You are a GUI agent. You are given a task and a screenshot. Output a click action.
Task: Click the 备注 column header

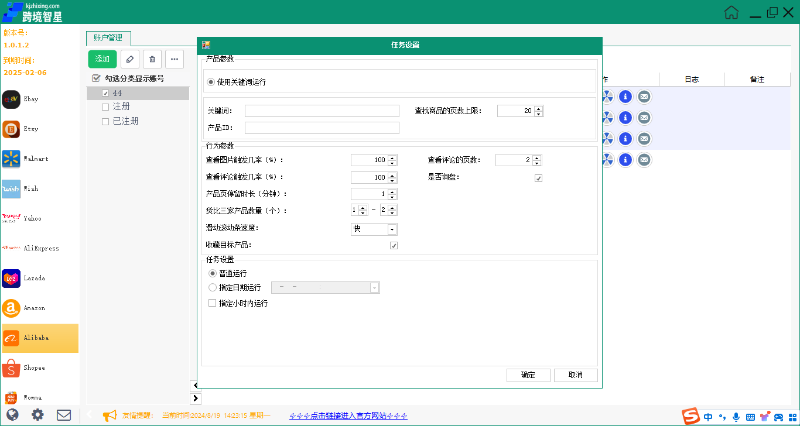click(x=756, y=80)
